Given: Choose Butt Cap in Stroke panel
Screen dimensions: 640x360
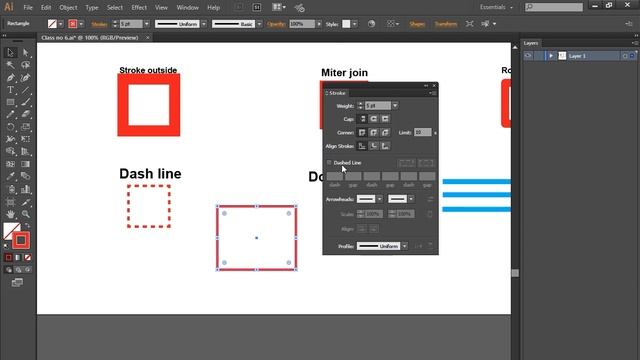Looking at the screenshot, I should coord(362,119).
